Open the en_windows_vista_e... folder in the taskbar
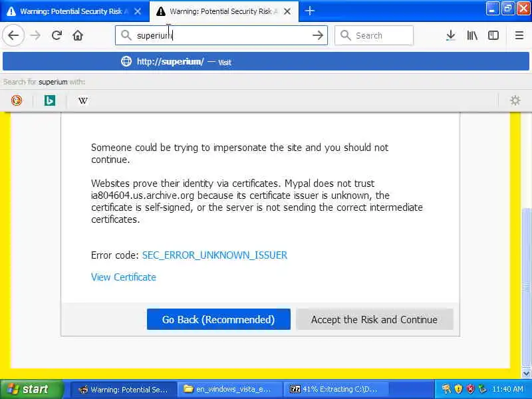This screenshot has height=399, width=532. pos(229,389)
